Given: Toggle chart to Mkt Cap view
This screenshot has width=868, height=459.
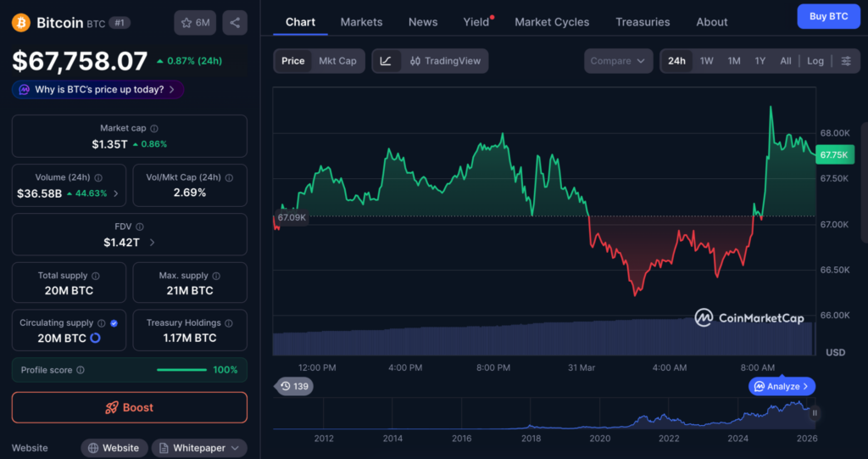Looking at the screenshot, I should click(337, 61).
